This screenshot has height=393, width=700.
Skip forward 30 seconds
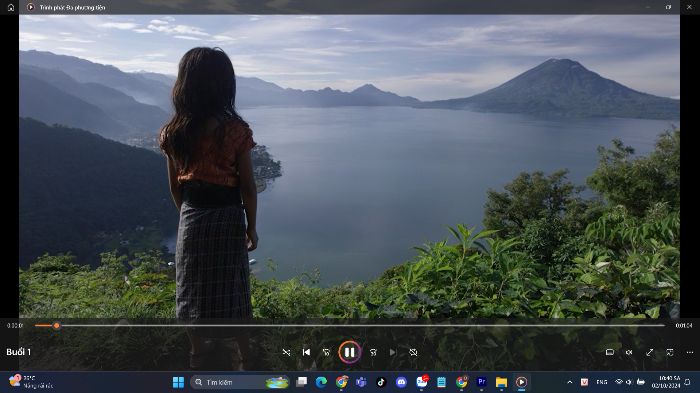(373, 352)
